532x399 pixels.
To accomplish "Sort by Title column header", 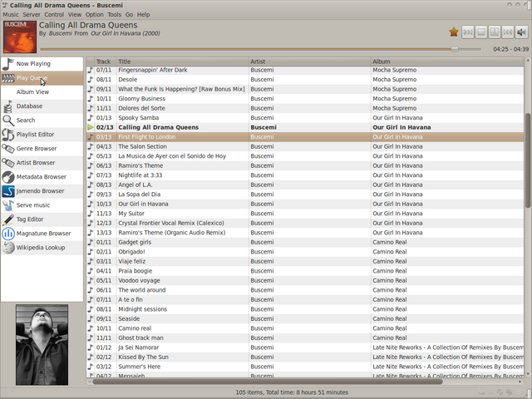I will (183, 62).
